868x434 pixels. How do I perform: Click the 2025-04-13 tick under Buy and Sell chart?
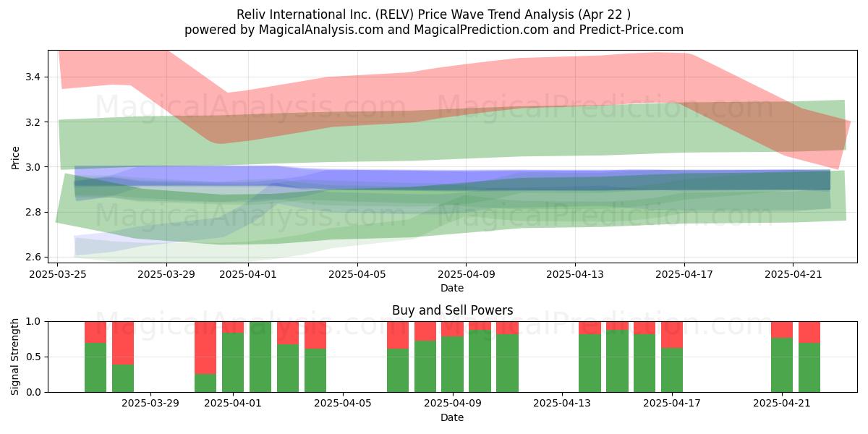point(563,404)
